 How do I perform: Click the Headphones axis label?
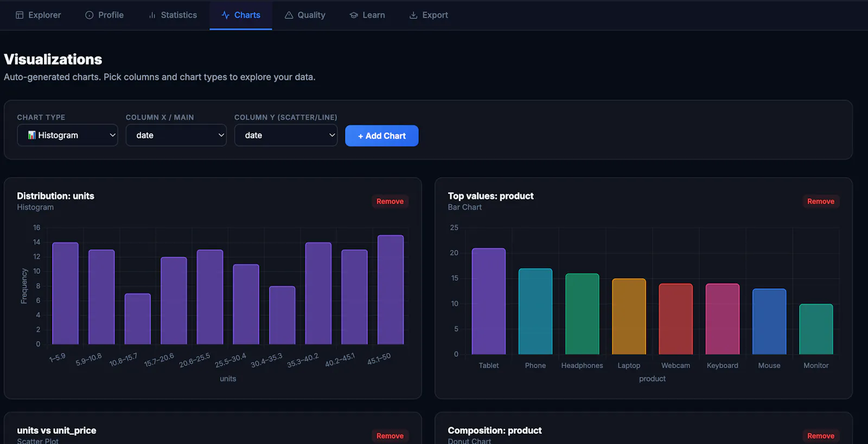(582, 365)
